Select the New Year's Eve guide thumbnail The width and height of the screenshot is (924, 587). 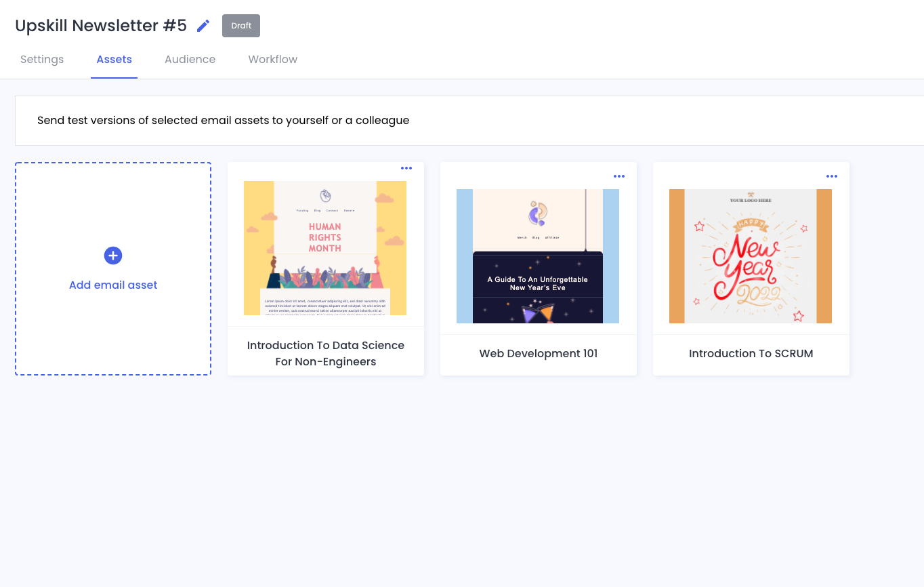(538, 256)
